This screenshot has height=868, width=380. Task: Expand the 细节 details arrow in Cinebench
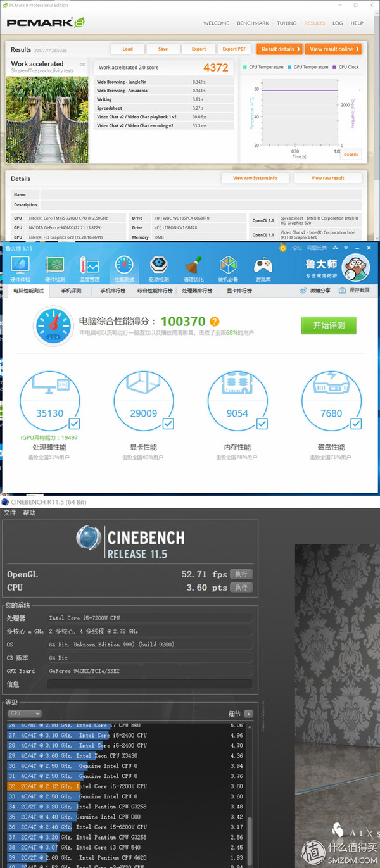(x=249, y=714)
